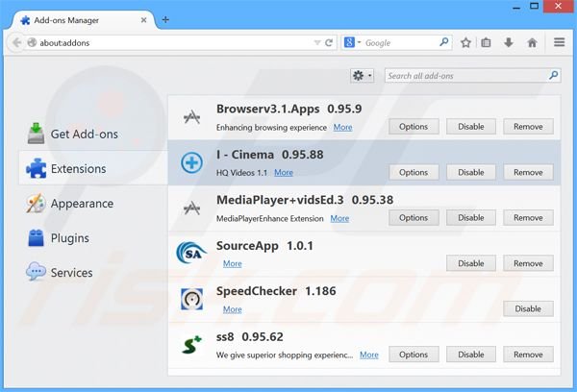Open More link for I - Cinema
Viewport: 577px width, 392px height.
[284, 173]
